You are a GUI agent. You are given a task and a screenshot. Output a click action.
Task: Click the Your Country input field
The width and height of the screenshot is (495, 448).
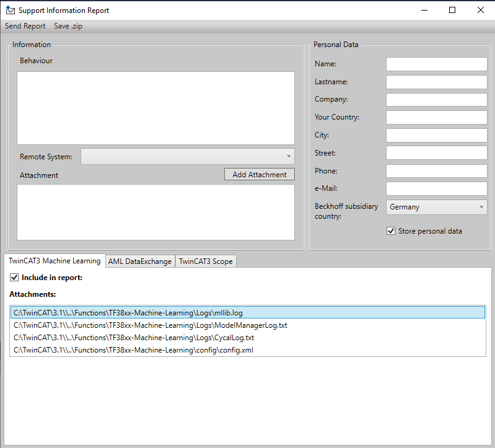click(437, 118)
